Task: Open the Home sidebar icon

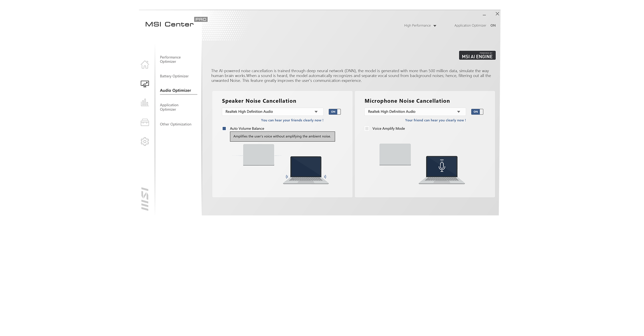Action: coord(145,65)
